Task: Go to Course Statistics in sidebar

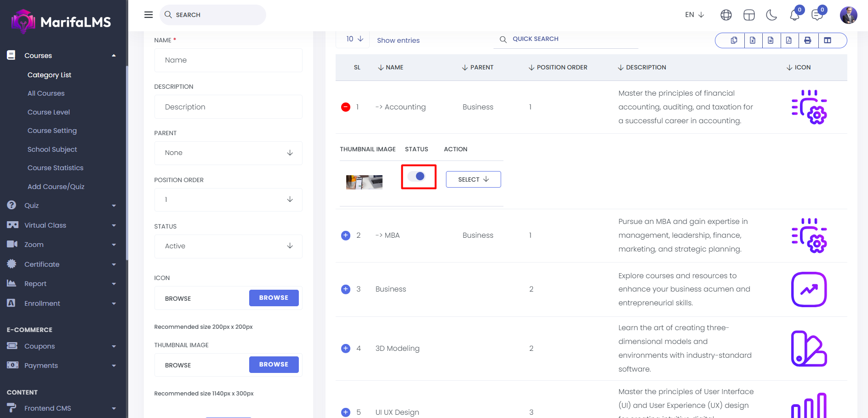Action: click(56, 168)
